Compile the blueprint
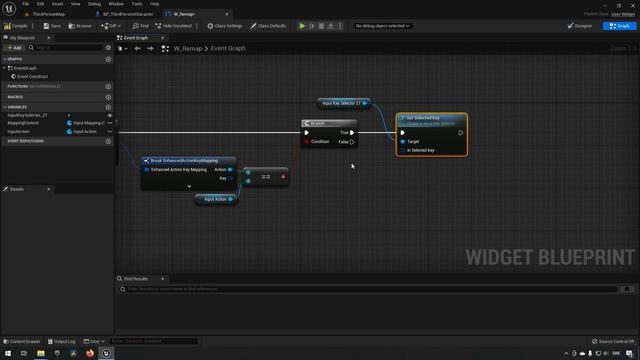 [16, 26]
